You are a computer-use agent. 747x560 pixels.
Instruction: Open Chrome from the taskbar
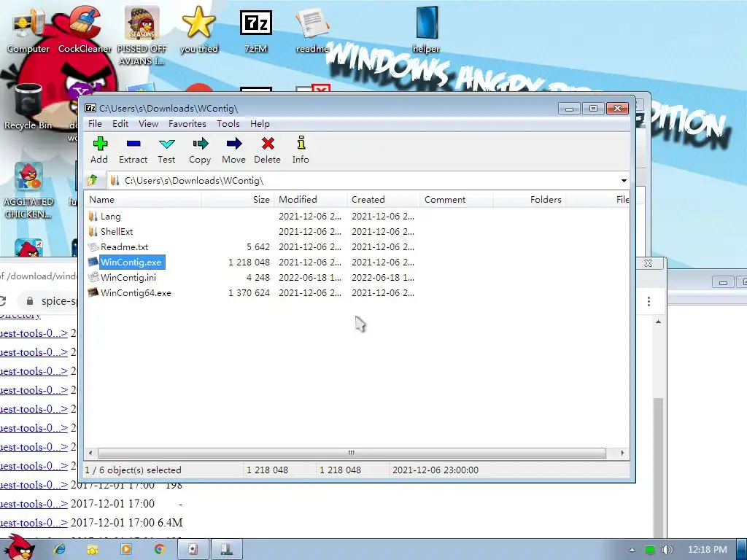click(159, 549)
